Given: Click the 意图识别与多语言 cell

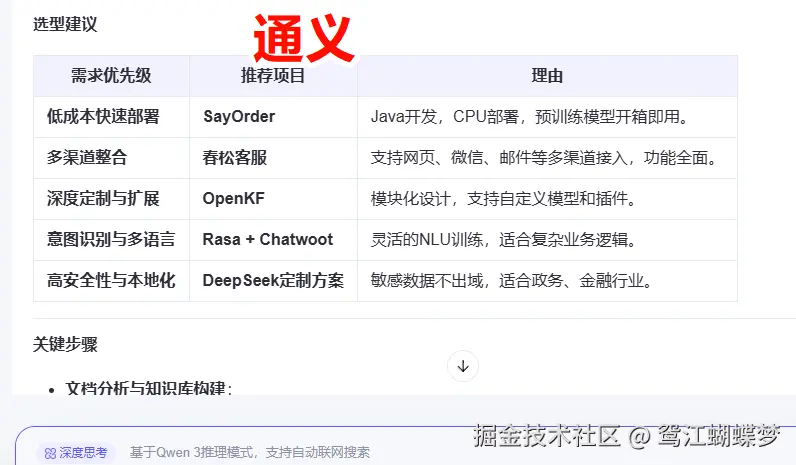Looking at the screenshot, I should coord(111,240).
